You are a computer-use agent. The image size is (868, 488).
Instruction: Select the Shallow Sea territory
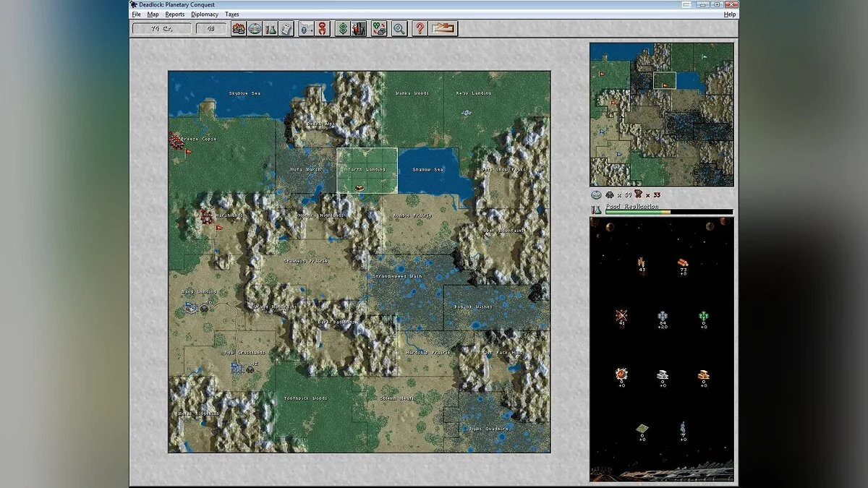(427, 170)
